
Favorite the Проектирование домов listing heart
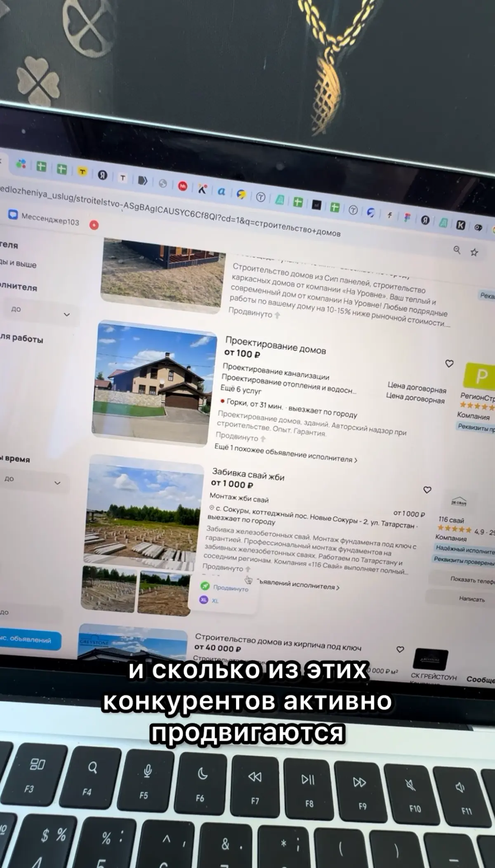click(449, 363)
